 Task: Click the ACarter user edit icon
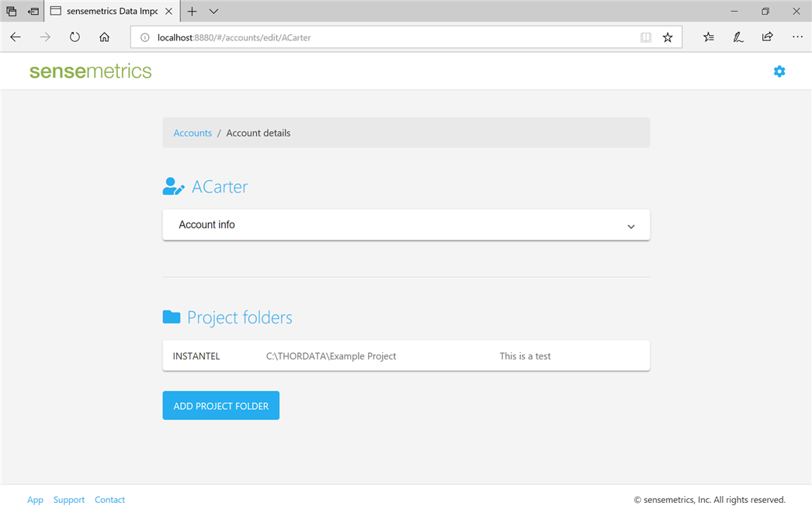coord(173,187)
